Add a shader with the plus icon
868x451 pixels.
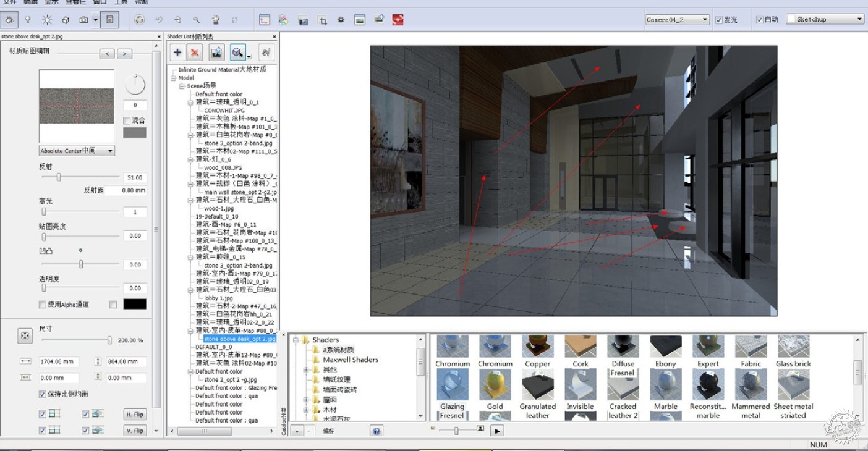(x=177, y=53)
